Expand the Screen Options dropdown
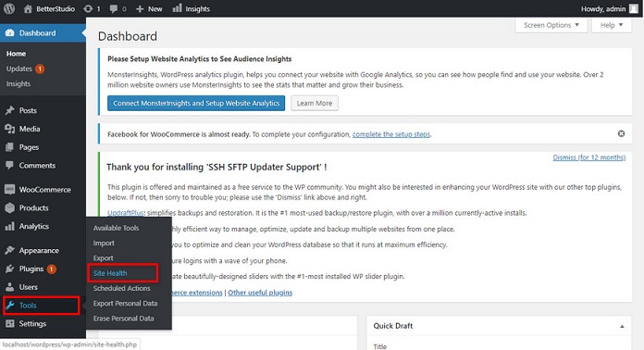Screen dimensions: 644x350 tap(551, 25)
